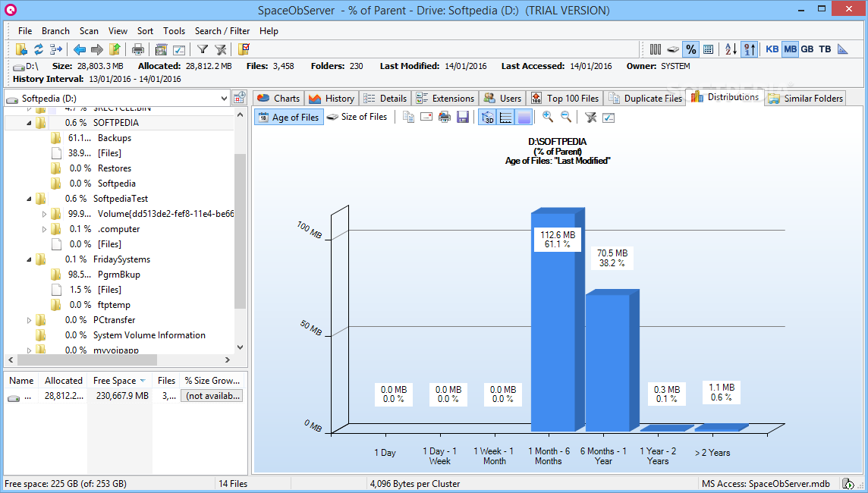868x493 pixels.
Task: Toggle sort by size 9-1 button
Action: point(749,49)
